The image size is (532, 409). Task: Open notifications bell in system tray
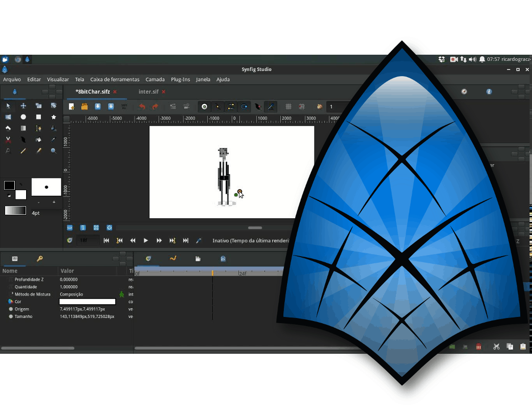point(482,59)
